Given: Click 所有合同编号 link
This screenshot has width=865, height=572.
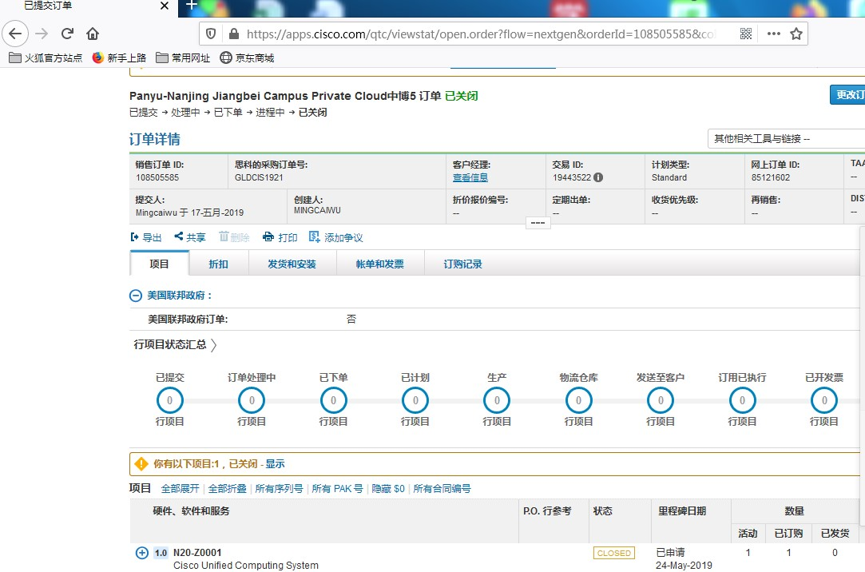Looking at the screenshot, I should click(442, 489).
